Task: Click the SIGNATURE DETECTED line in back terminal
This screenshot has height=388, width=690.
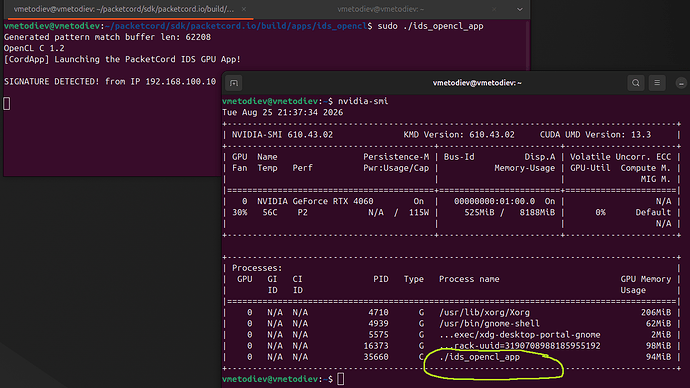Action: (x=110, y=81)
